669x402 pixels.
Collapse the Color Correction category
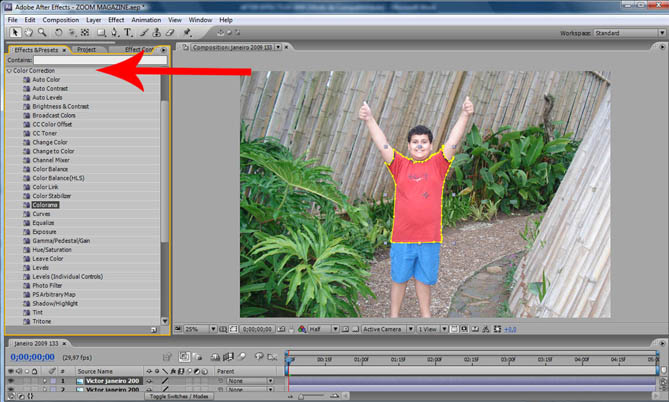click(9, 71)
